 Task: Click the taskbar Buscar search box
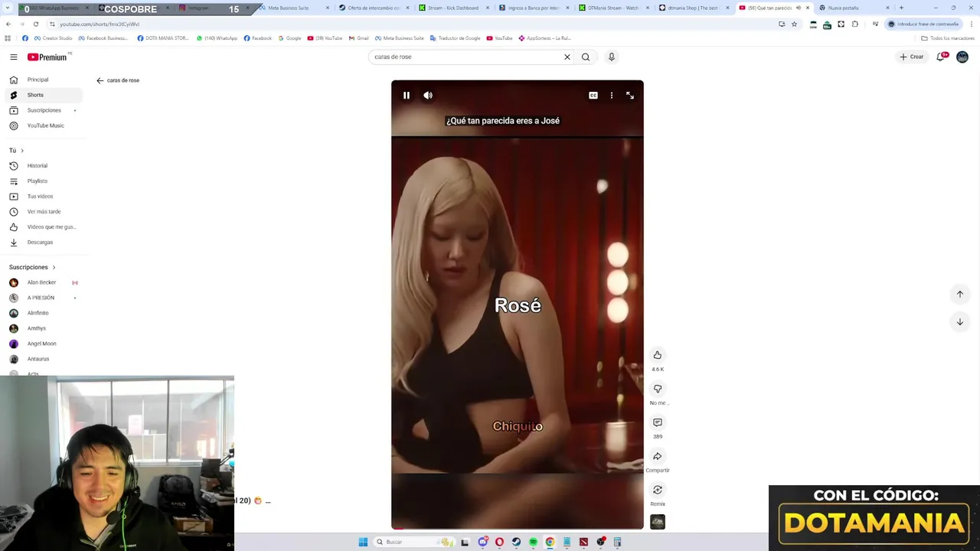click(413, 542)
